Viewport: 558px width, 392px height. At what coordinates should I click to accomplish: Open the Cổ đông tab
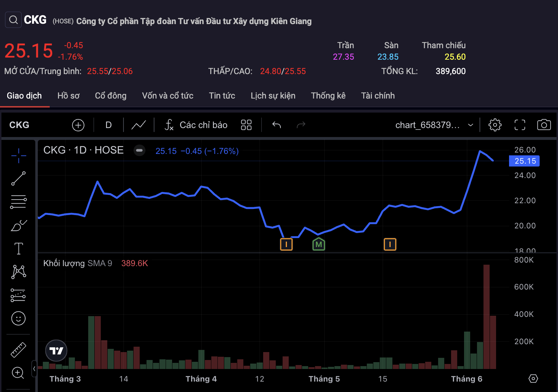[111, 96]
